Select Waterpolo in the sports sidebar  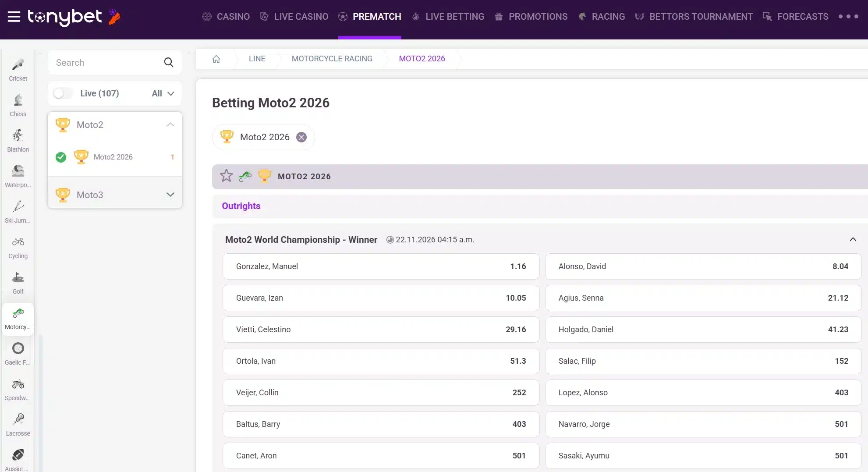[x=18, y=176]
